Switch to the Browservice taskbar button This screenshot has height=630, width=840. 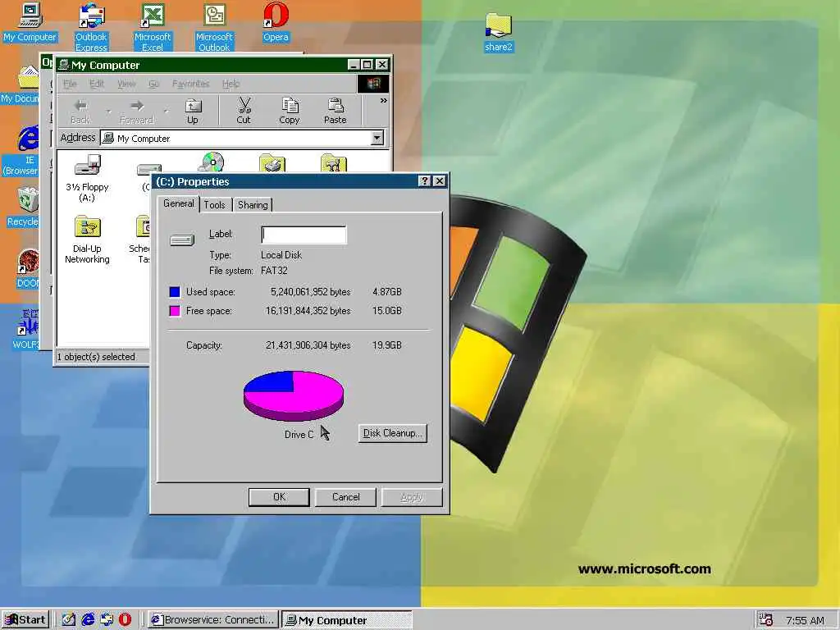213,620
